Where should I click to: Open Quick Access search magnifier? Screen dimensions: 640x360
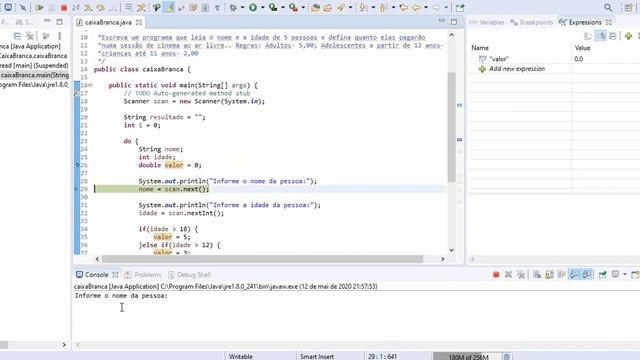608,7
